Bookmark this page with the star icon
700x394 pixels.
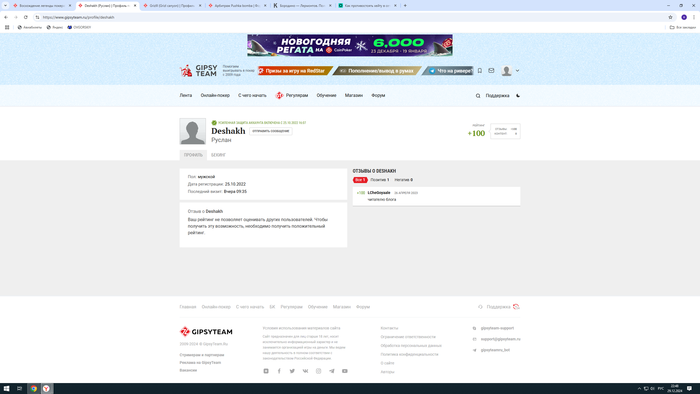pos(670,17)
